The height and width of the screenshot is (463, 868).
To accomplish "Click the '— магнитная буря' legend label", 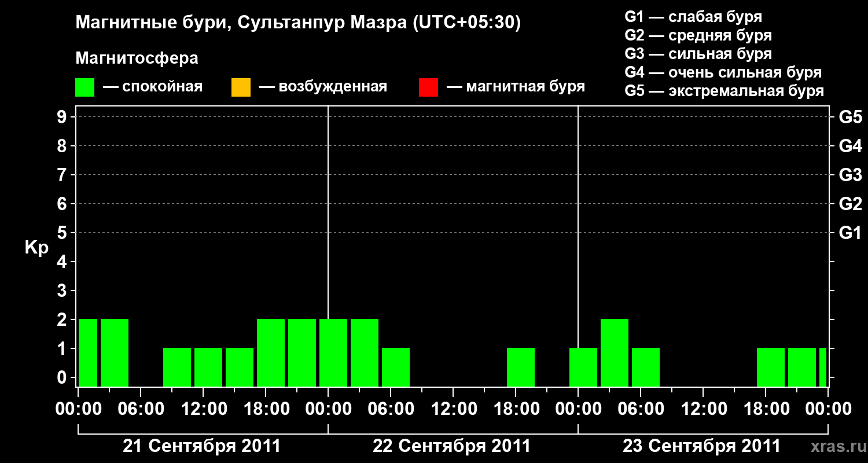I will click(x=516, y=87).
